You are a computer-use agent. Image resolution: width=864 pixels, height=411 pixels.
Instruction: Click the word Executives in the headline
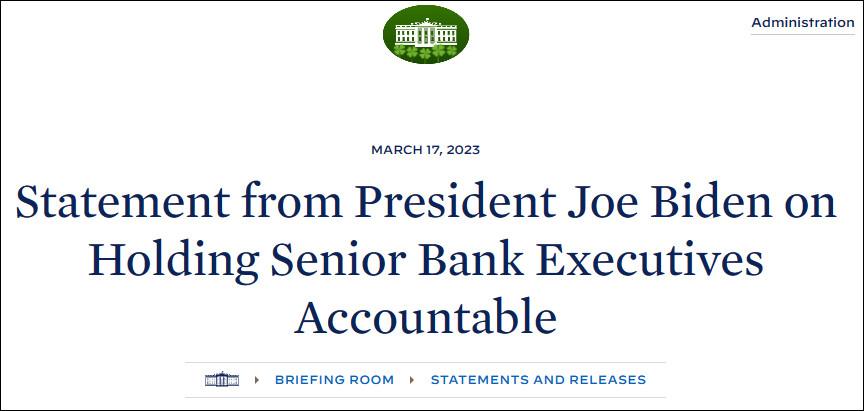(648, 259)
